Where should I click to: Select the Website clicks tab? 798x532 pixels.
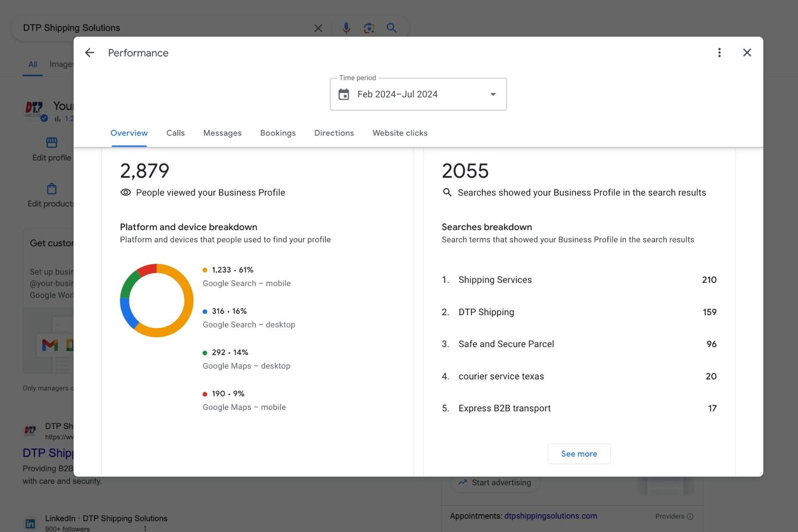(x=400, y=133)
